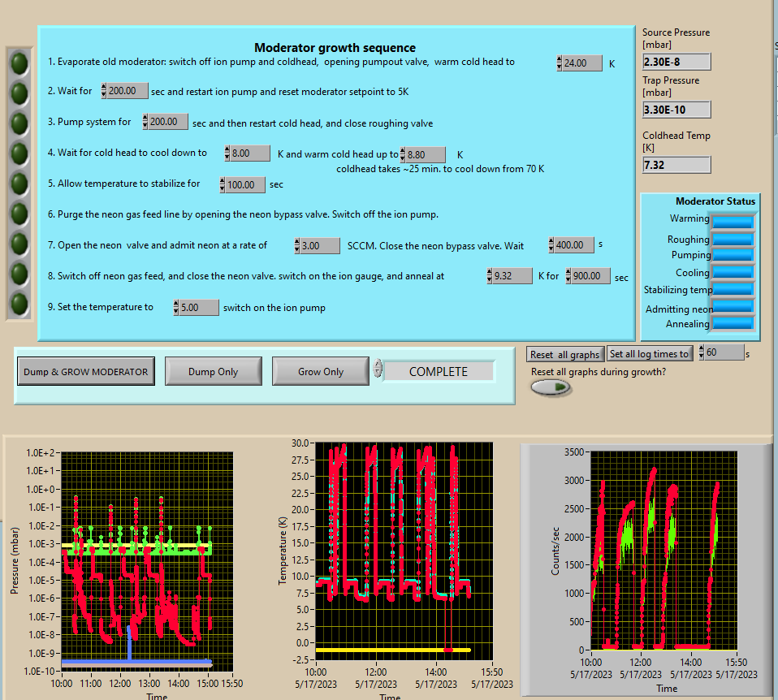The width and height of the screenshot is (778, 700).
Task: Click the anneal duration 900.00 input field
Action: click(x=590, y=276)
